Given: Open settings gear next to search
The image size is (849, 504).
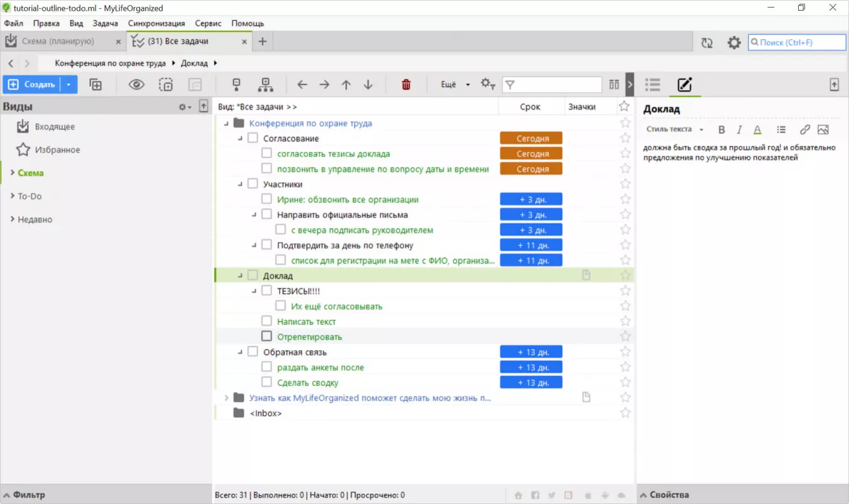Looking at the screenshot, I should [x=734, y=43].
